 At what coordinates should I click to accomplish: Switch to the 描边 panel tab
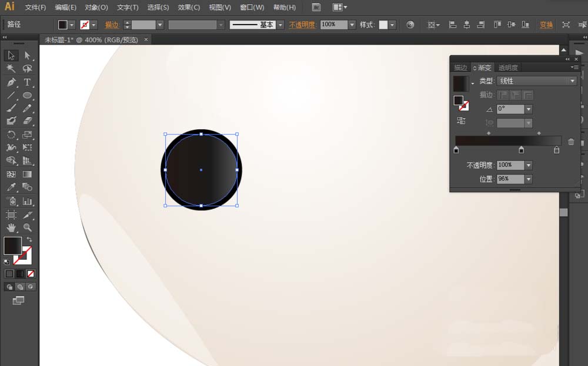[x=460, y=68]
